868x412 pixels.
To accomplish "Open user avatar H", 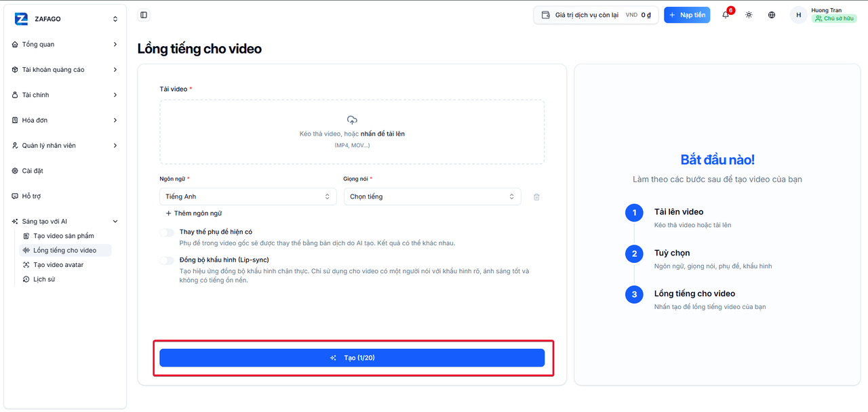I will pos(798,15).
